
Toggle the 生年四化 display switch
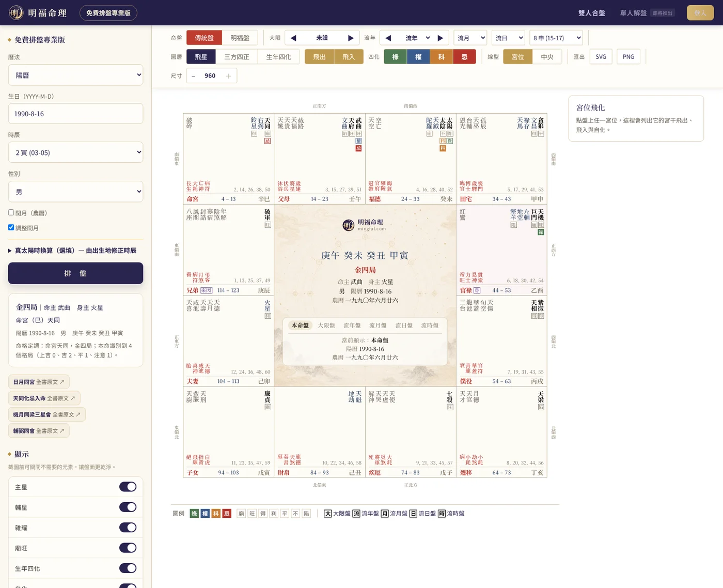click(128, 568)
